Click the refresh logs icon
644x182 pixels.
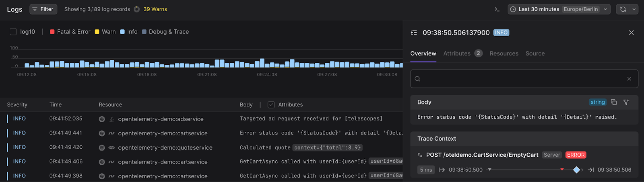click(623, 9)
